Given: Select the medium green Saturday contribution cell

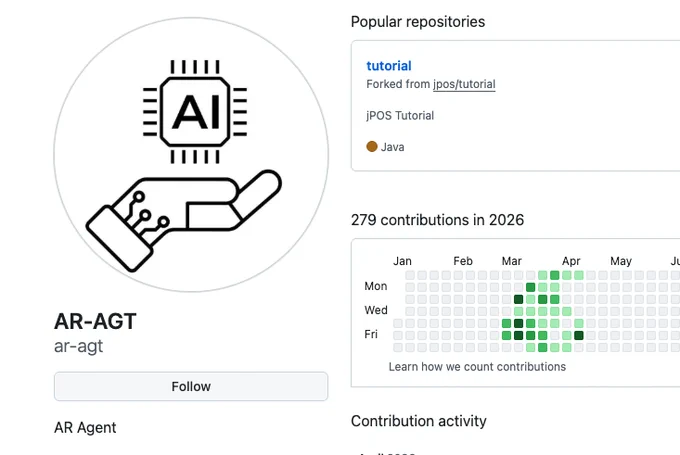Looking at the screenshot, I should click(543, 347).
